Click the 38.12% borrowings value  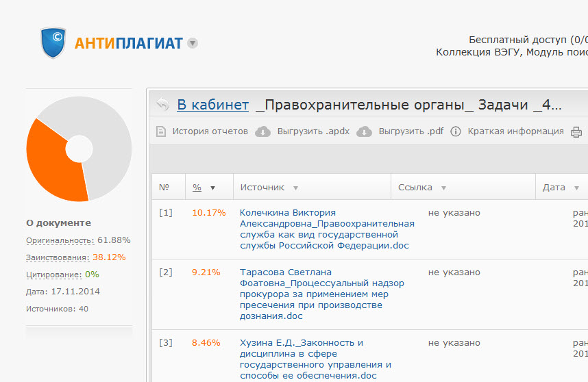[x=109, y=257]
